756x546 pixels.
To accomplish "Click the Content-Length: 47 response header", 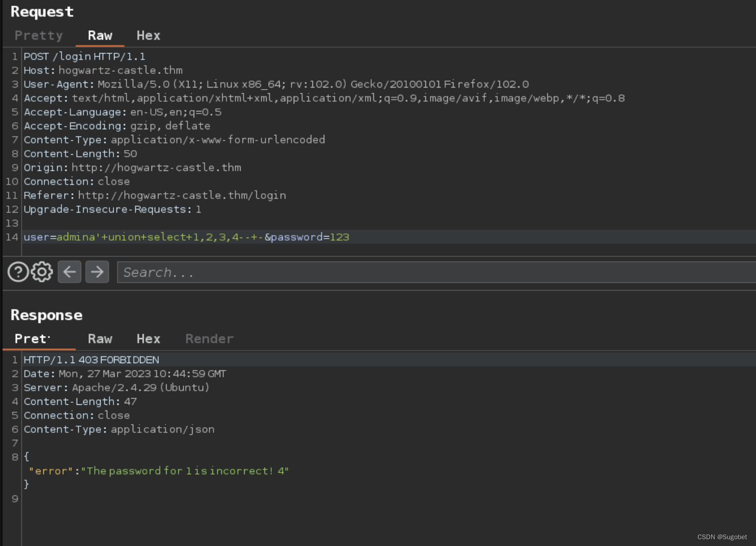I will coord(80,402).
